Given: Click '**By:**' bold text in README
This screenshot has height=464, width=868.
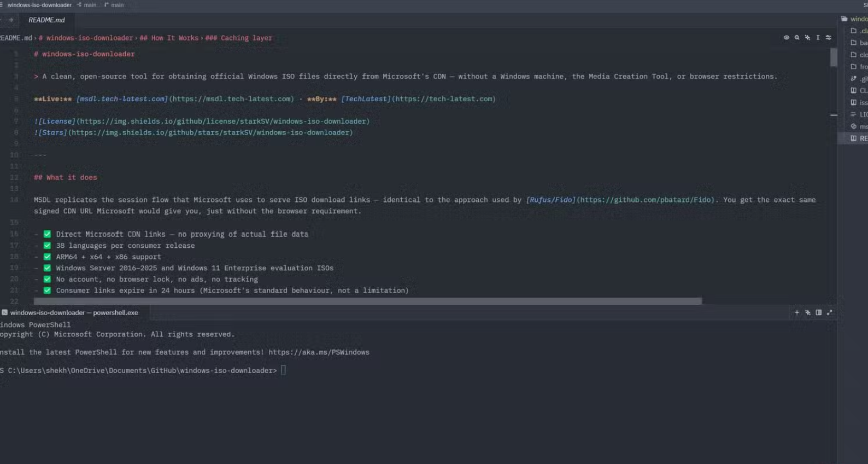Looking at the screenshot, I should click(x=322, y=99).
